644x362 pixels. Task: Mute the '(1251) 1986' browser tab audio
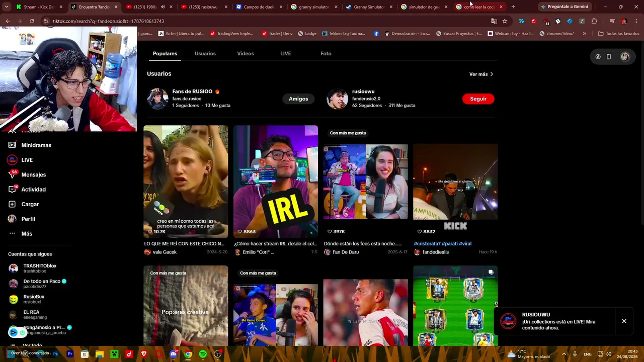point(163,7)
